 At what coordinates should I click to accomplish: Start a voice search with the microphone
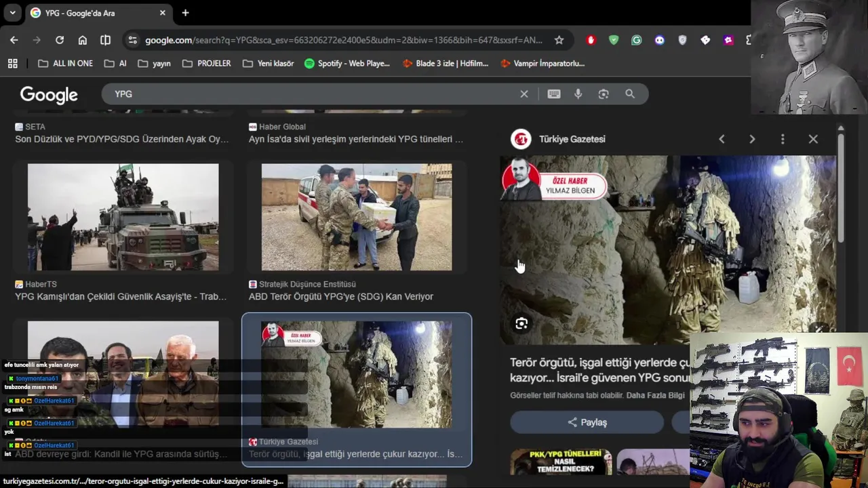[x=578, y=94]
